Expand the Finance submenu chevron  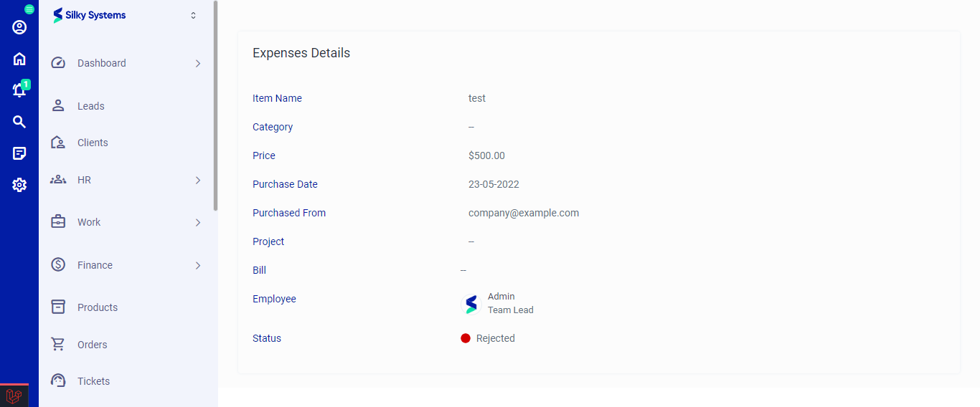click(x=198, y=265)
